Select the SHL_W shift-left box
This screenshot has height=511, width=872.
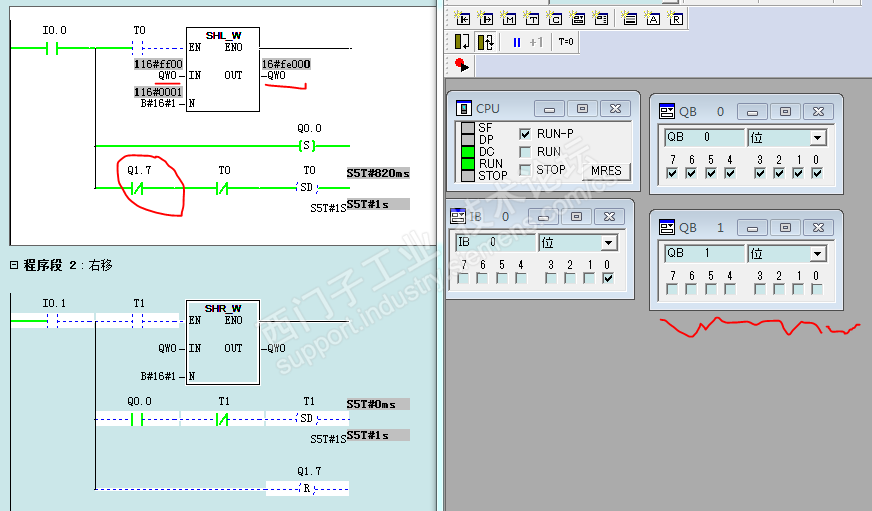(223, 70)
